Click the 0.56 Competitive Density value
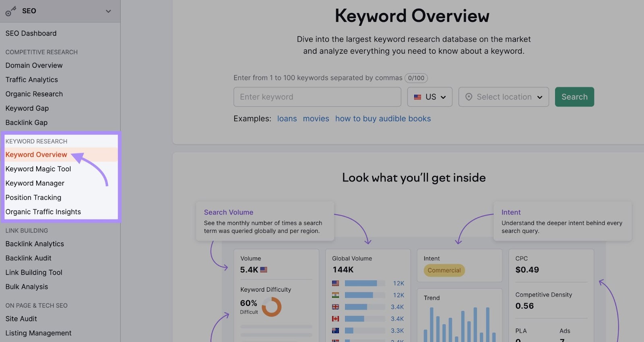 pyautogui.click(x=524, y=306)
